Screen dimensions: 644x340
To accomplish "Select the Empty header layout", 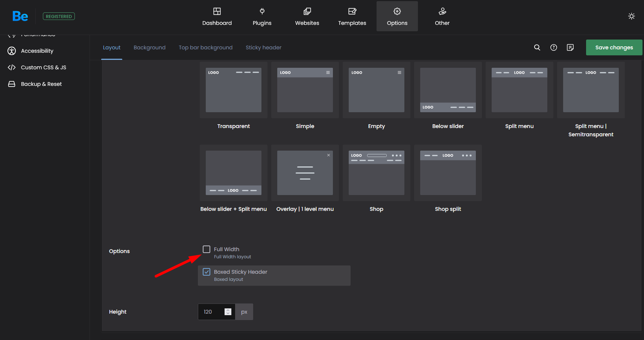I will [377, 90].
